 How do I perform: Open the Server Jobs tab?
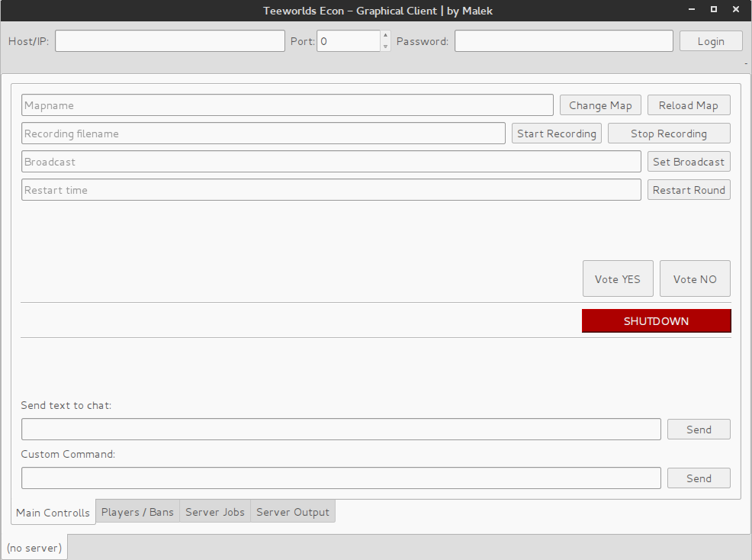[x=215, y=512]
